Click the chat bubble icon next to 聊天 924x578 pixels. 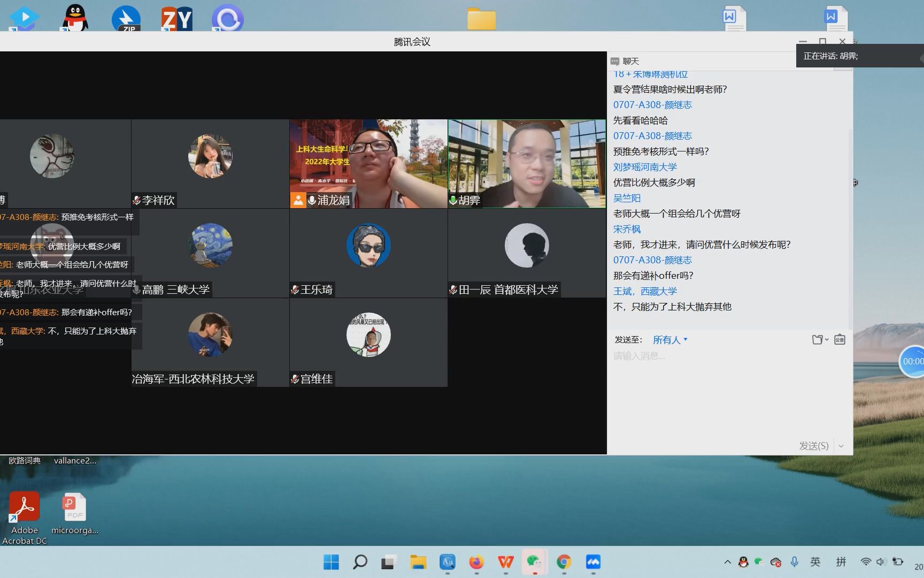pos(615,61)
